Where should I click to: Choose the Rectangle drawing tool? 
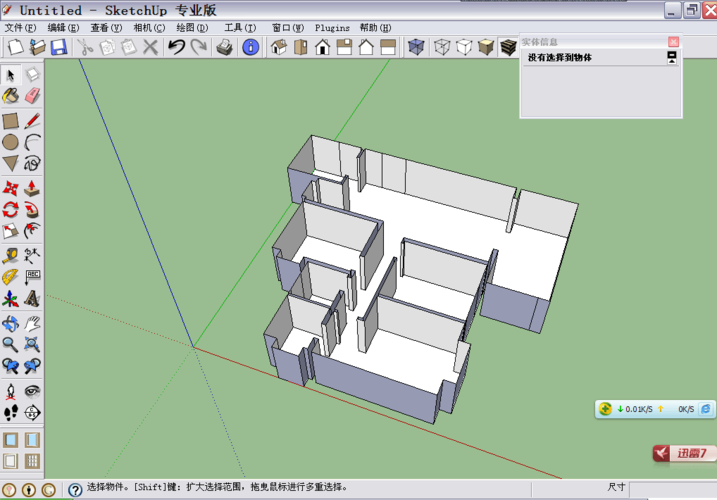[x=10, y=120]
